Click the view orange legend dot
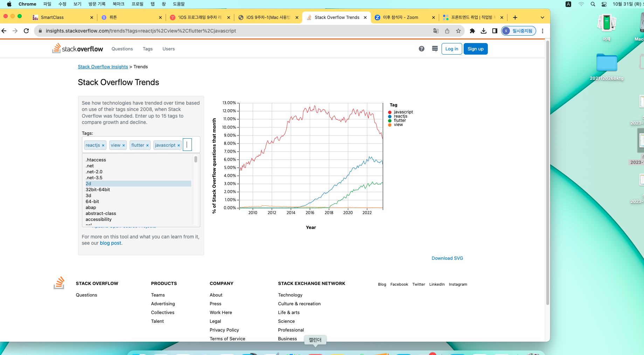 point(390,125)
